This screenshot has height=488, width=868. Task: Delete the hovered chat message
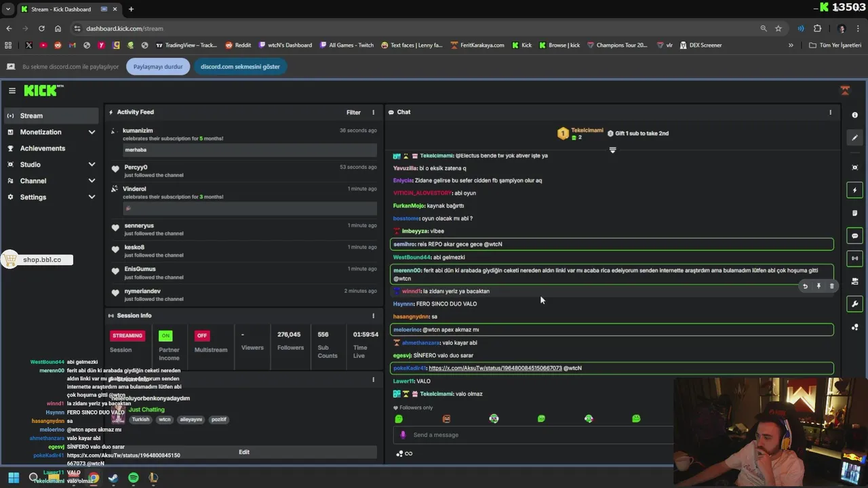pyautogui.click(x=832, y=286)
